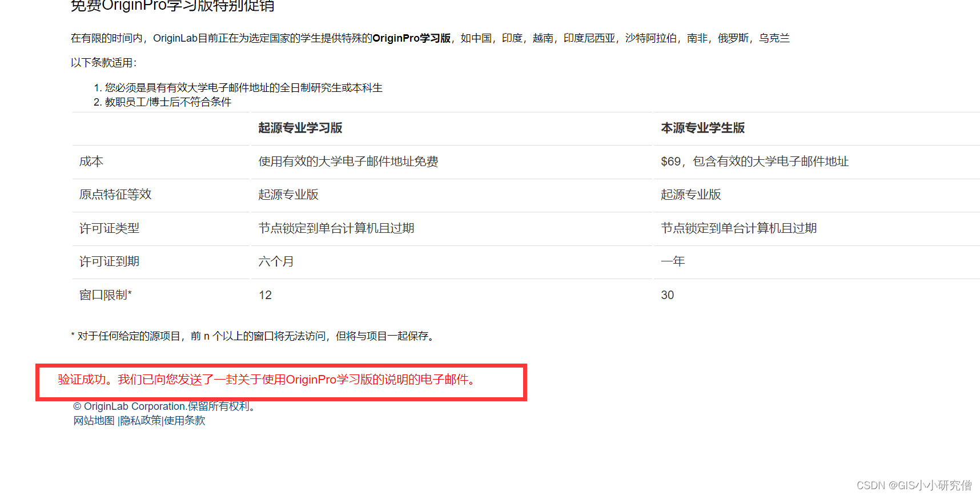Viewport: 980px width, 496px height.
Task: Select the window limit value 30
Action: tap(668, 295)
